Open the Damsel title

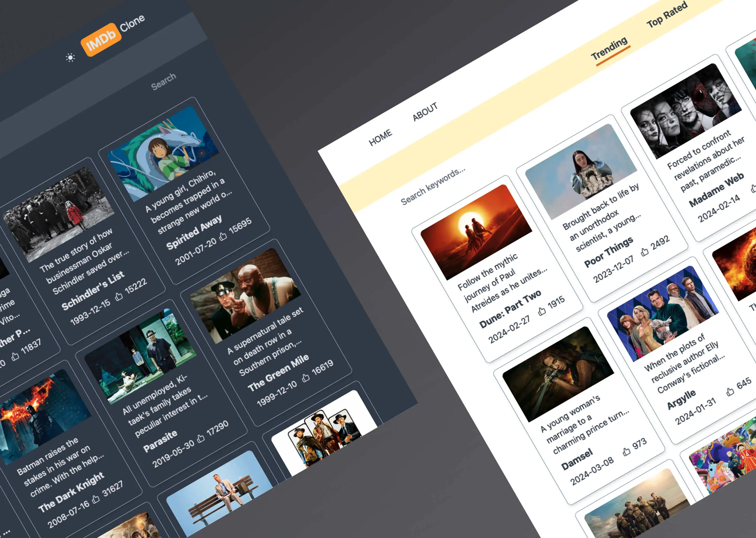(x=577, y=459)
